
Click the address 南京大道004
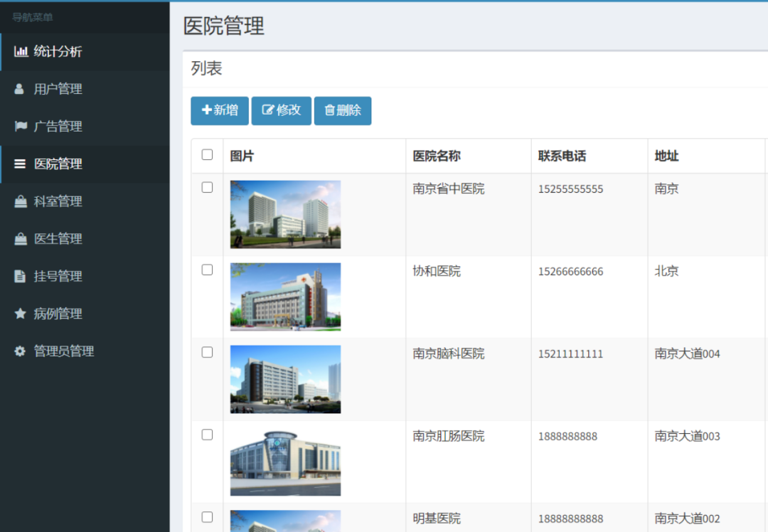[x=687, y=353]
